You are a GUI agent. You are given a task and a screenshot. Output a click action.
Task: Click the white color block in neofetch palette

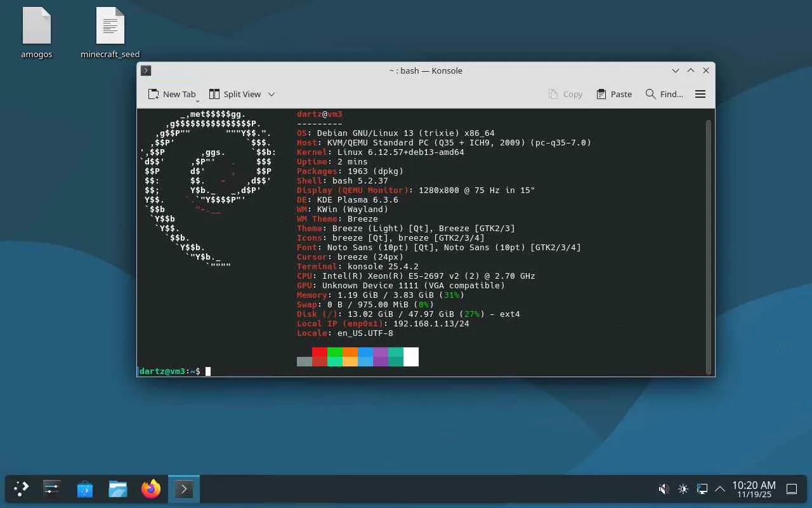[411, 357]
